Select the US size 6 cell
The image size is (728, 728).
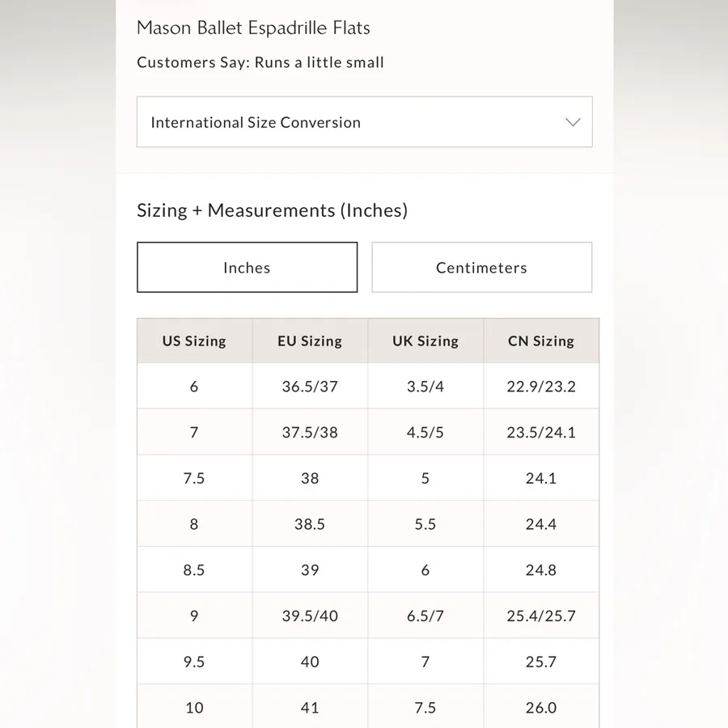194,387
